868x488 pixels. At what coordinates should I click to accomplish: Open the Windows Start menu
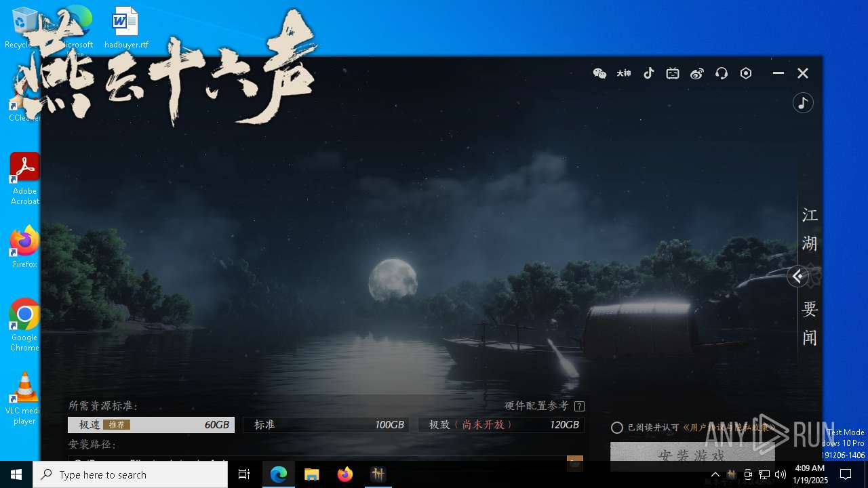pyautogui.click(x=16, y=474)
